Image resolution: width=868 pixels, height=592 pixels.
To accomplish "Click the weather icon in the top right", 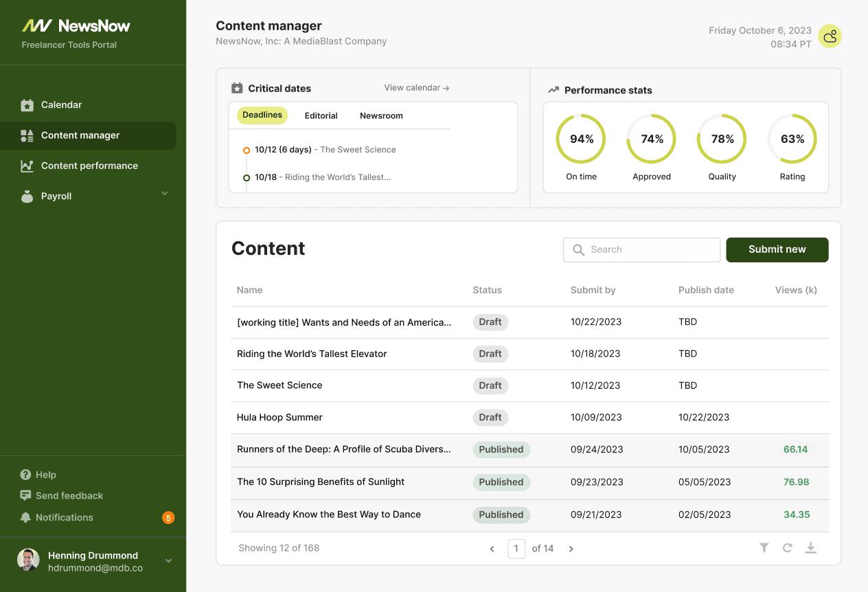I will (x=830, y=36).
